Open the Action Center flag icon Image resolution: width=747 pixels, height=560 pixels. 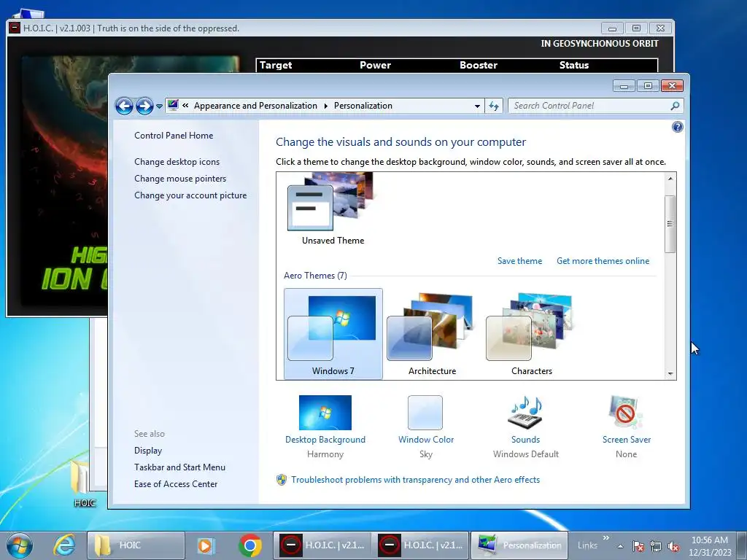tap(638, 546)
